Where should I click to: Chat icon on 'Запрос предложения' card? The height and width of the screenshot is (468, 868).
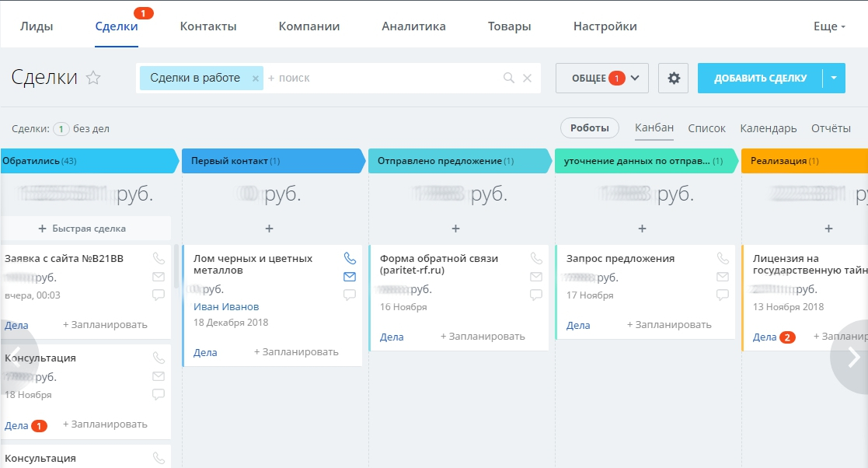[x=723, y=295]
